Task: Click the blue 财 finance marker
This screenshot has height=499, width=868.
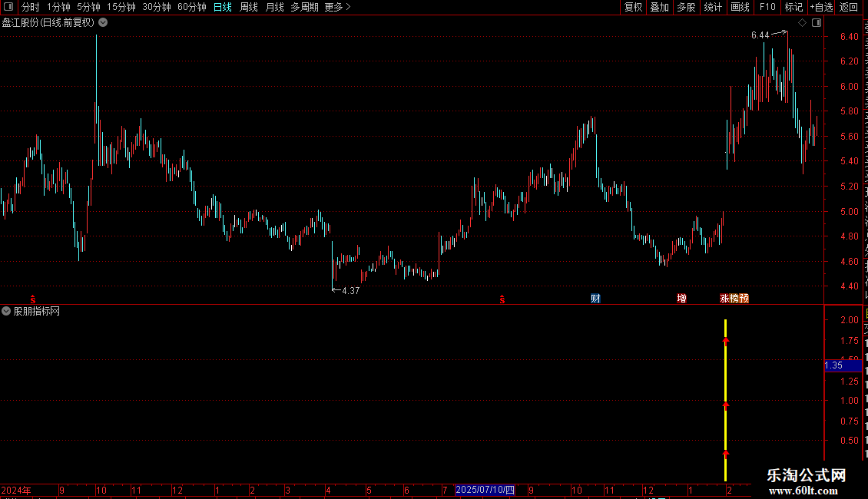Action: click(595, 299)
